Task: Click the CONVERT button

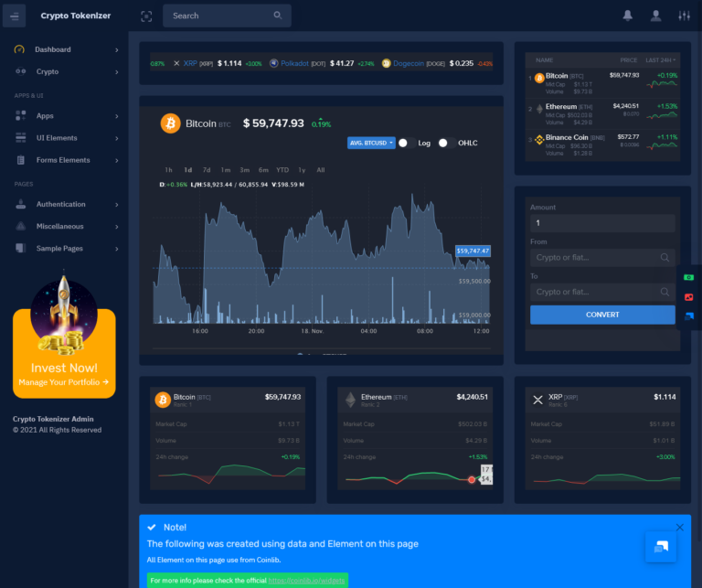Action: click(x=602, y=315)
